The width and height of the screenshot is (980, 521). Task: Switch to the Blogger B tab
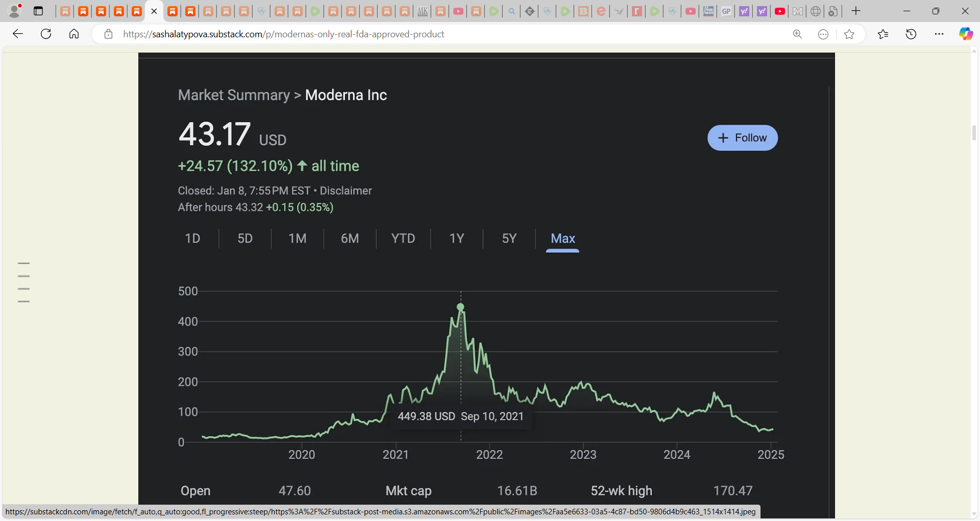pos(583,11)
